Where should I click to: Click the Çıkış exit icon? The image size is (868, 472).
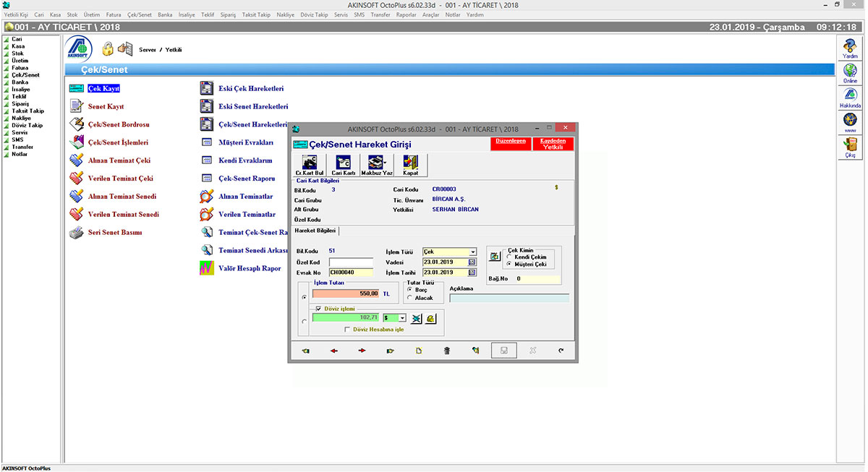coord(850,147)
